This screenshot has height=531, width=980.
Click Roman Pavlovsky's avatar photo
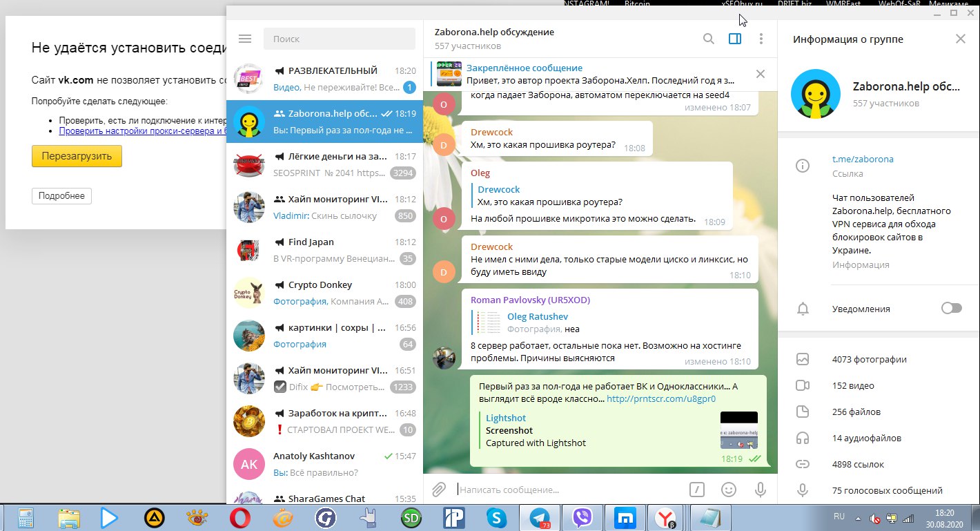coord(444,358)
